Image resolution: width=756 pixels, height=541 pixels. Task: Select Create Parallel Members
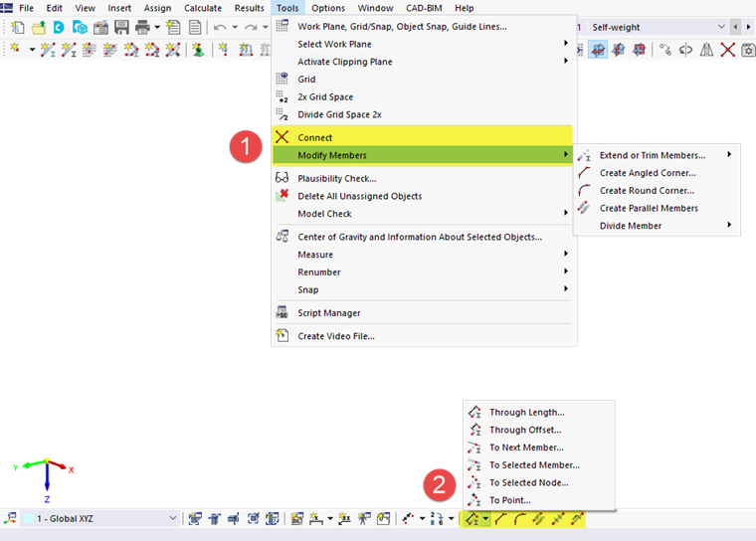(657, 208)
